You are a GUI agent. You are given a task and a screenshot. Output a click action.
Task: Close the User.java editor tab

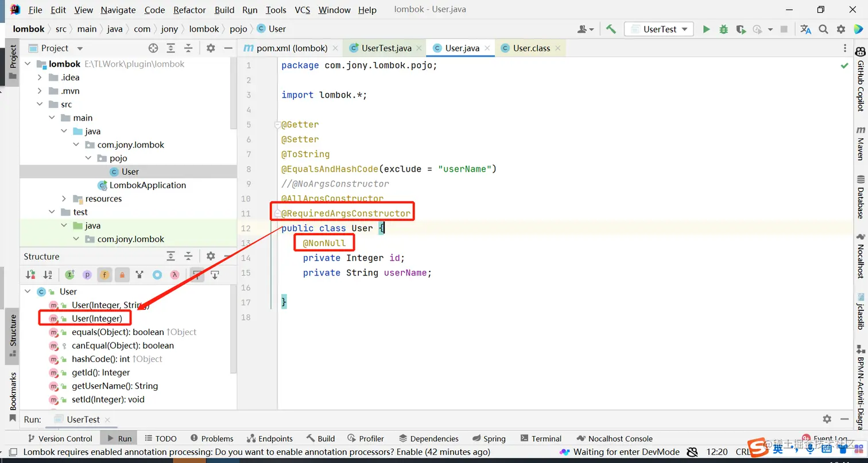click(x=487, y=48)
